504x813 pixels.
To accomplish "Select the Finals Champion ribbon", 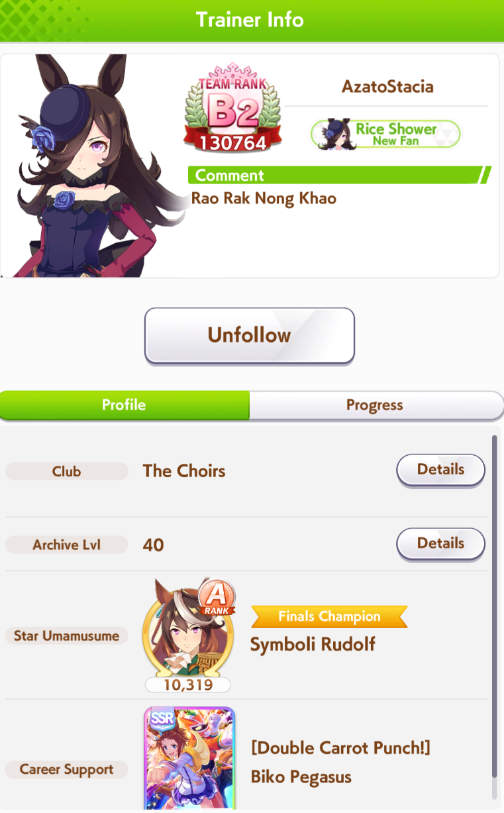I will coord(329,616).
